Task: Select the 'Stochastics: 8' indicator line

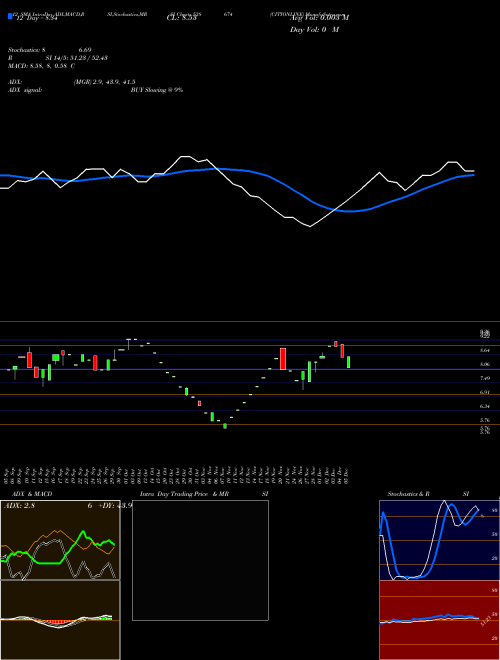Action: (27, 50)
